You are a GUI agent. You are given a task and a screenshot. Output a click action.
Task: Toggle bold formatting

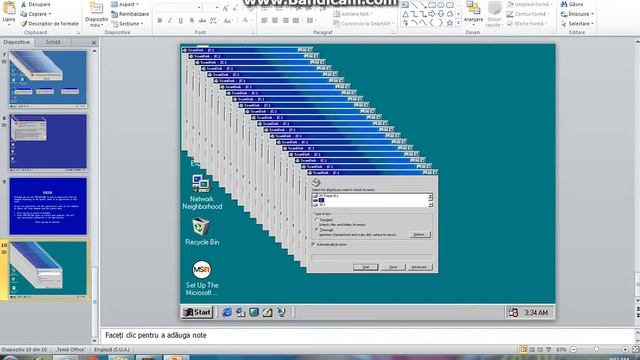tap(160, 20)
